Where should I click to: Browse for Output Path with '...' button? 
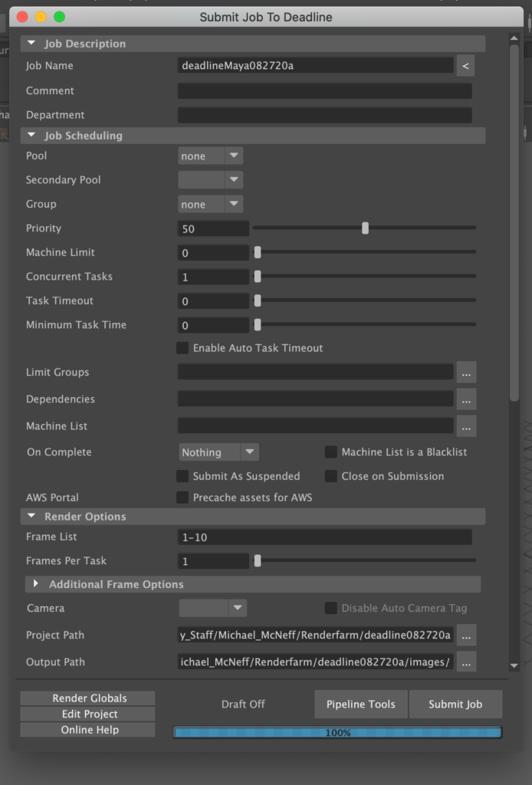click(x=466, y=662)
